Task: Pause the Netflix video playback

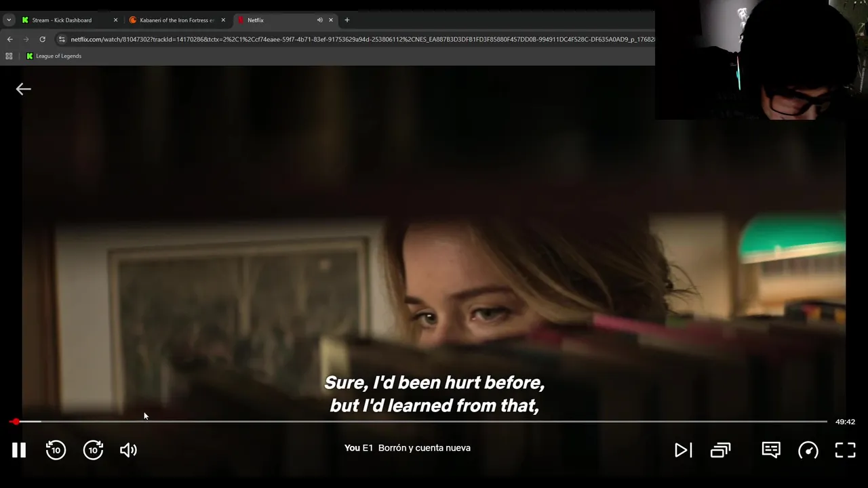Action: coord(19,450)
